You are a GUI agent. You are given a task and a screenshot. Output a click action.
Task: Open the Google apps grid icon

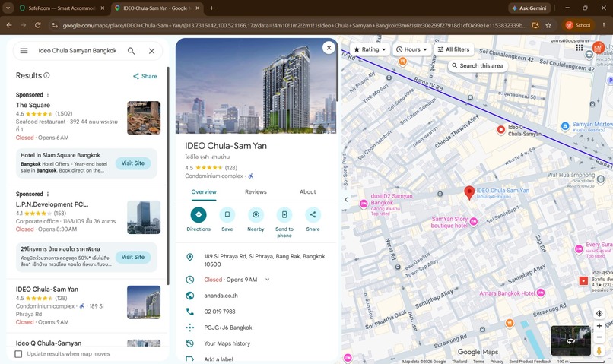coord(580,48)
